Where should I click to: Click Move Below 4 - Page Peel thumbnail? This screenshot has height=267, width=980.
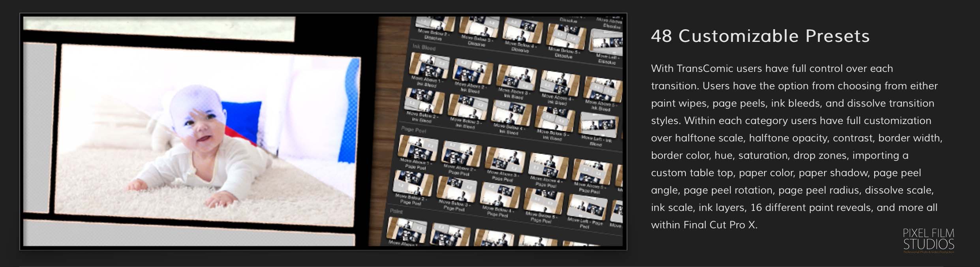[500, 194]
